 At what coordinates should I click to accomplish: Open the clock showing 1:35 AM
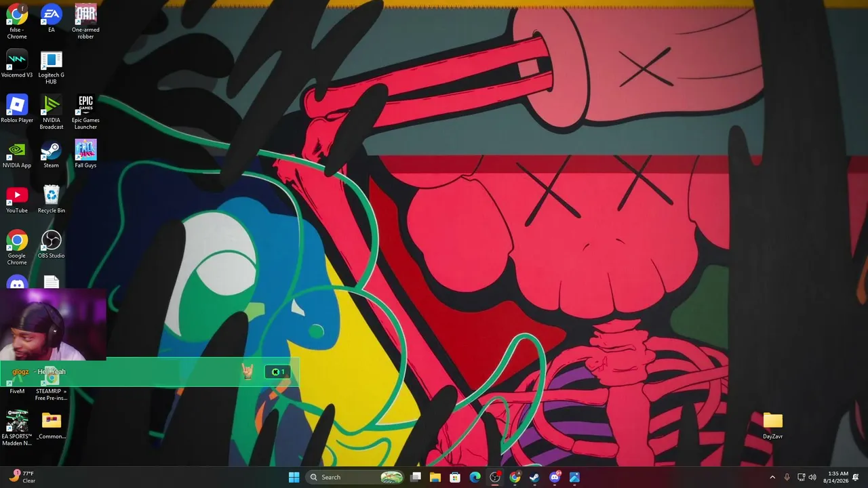(x=835, y=477)
